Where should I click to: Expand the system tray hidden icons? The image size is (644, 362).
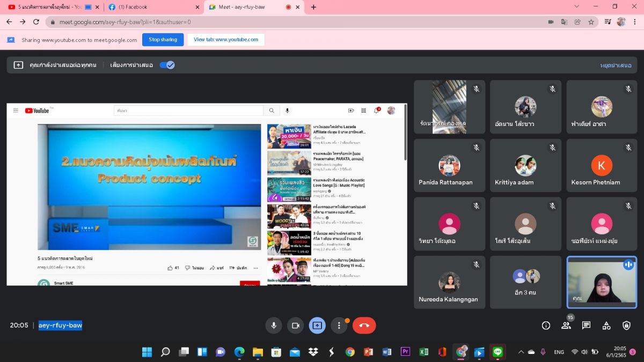521,352
